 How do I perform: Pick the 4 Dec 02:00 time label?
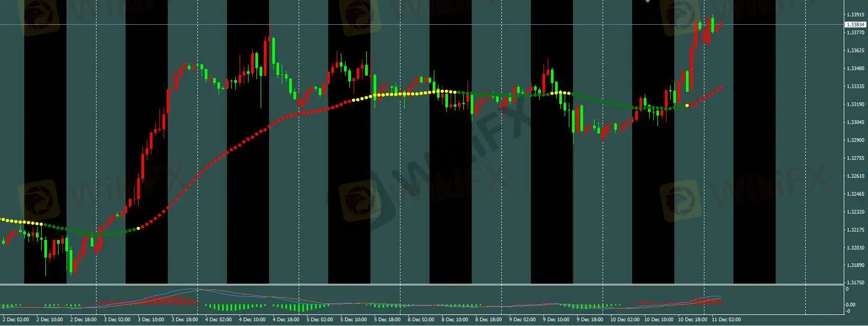(218, 320)
